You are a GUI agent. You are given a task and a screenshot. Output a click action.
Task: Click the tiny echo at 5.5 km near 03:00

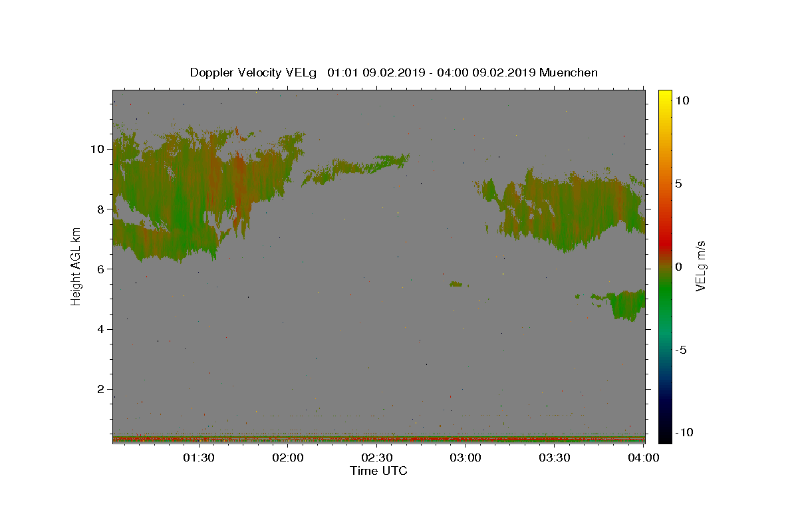point(457,284)
